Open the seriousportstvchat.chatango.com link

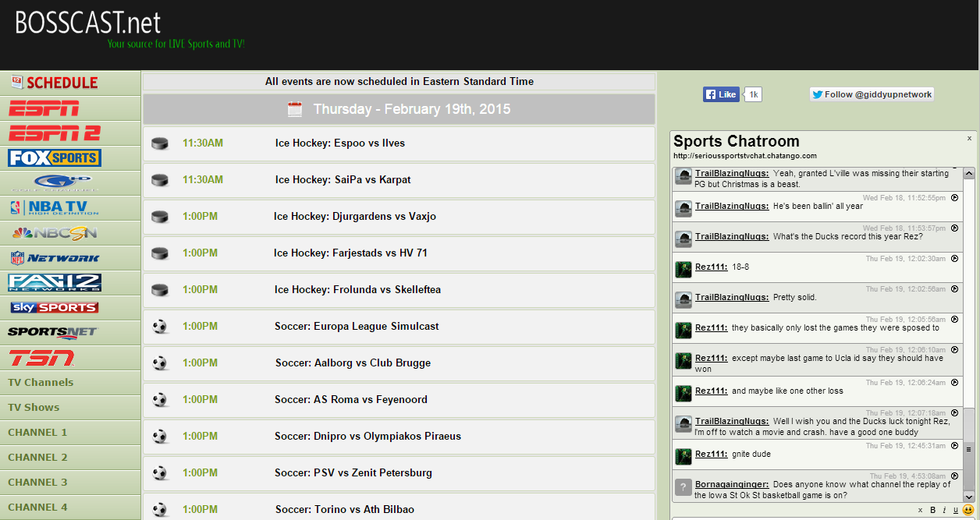745,156
